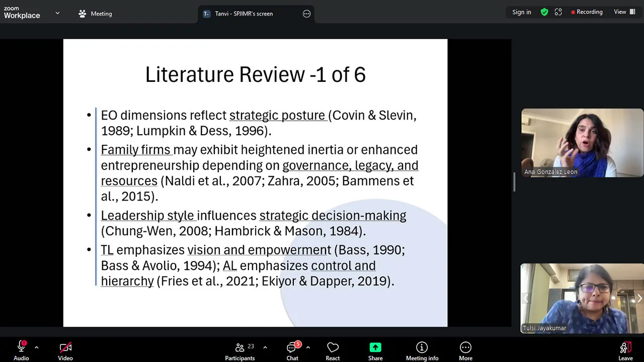
Task: Expand the Participants options arrow
Action: [x=265, y=347]
